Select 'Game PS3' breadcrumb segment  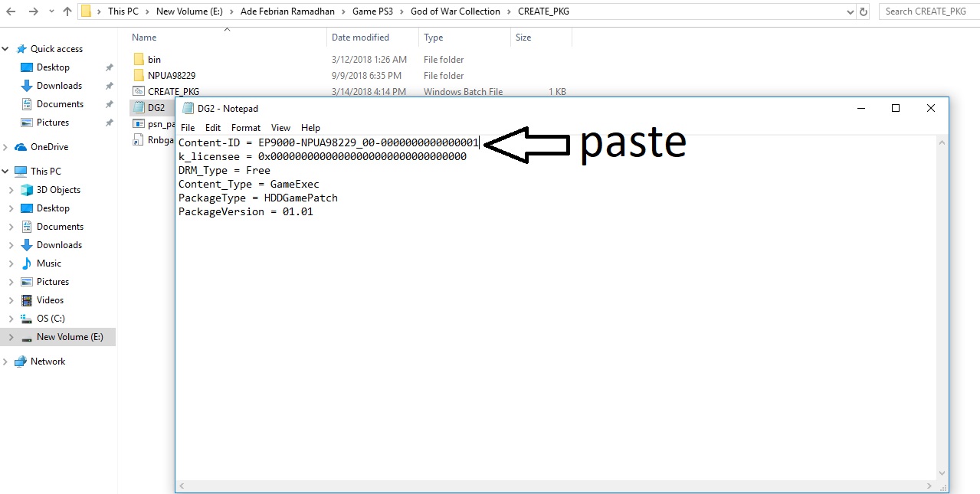coord(372,11)
